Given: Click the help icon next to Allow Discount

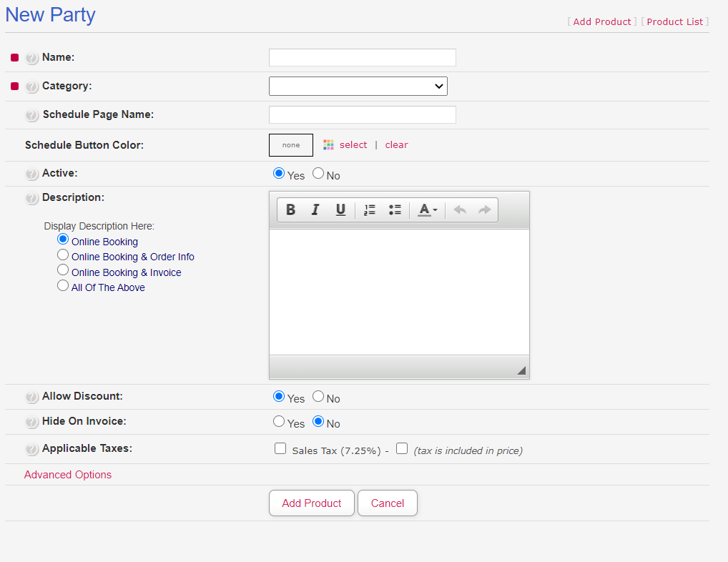Looking at the screenshot, I should click(31, 397).
